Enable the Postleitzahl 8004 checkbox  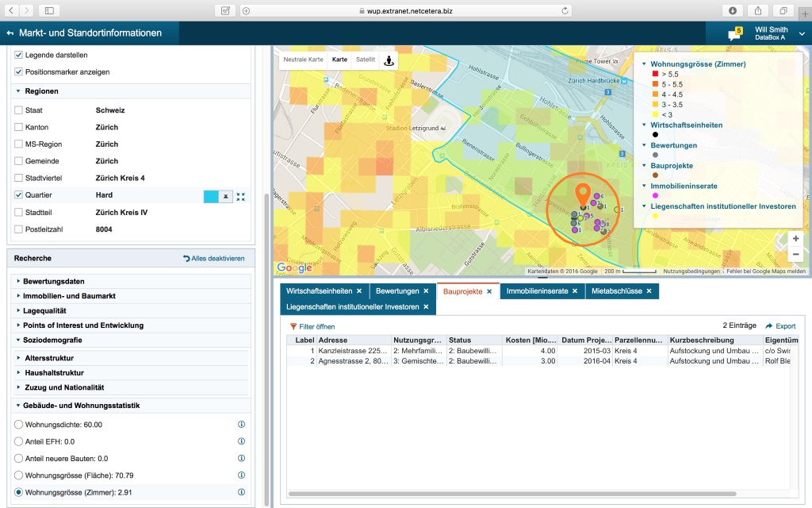[x=19, y=229]
